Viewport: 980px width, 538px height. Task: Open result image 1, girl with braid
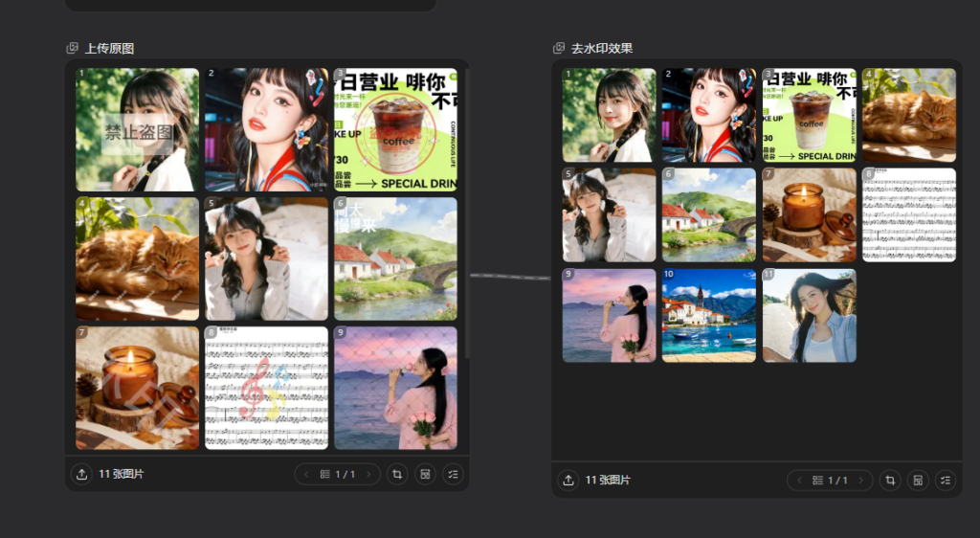tap(610, 115)
